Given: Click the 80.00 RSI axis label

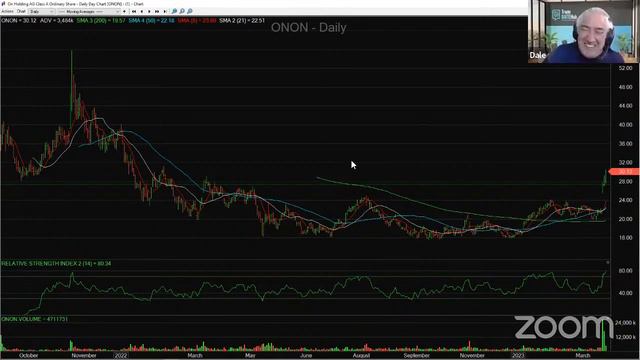Looking at the screenshot, I should click(x=625, y=271).
